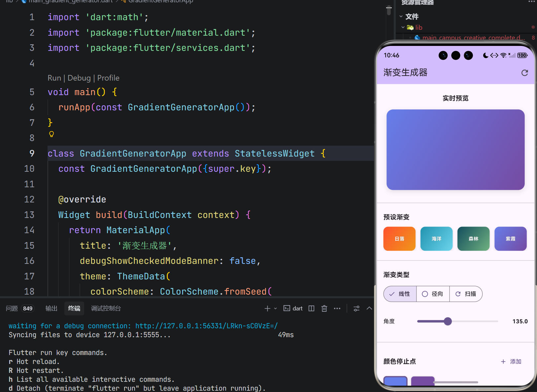Switch to the 问题 panel tab
This screenshot has height=392, width=537.
pos(12,308)
